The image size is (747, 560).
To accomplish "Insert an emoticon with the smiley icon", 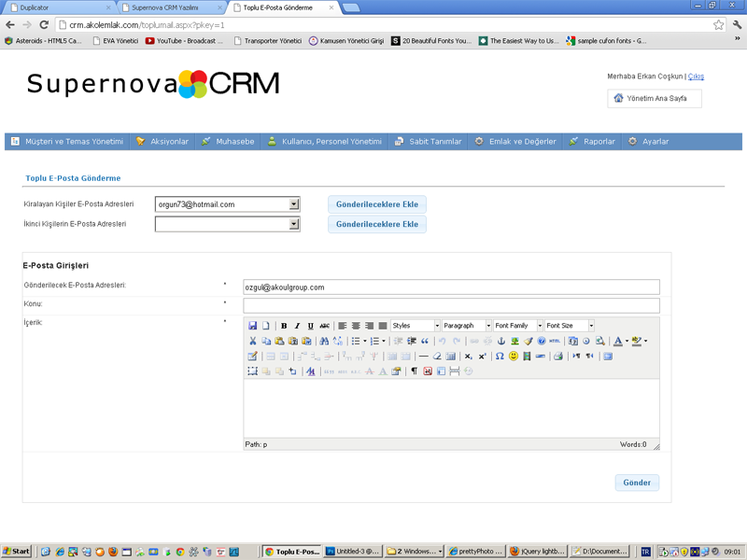I will coord(513,357).
